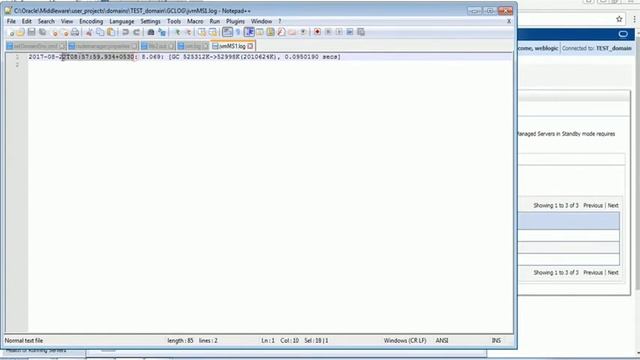Viewport: 640px width, 360px height.
Task: Open the Search menu
Action: pyautogui.click(x=46, y=21)
